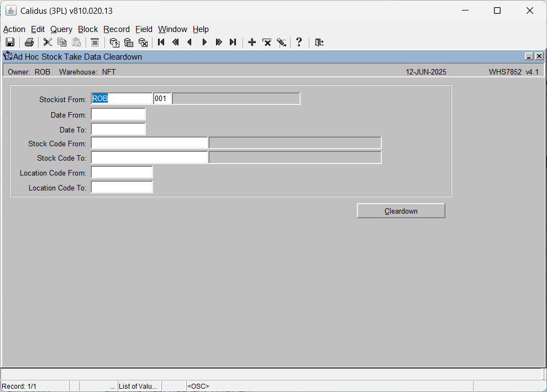Open the Window menu
Image resolution: width=547 pixels, height=392 pixels.
[173, 29]
